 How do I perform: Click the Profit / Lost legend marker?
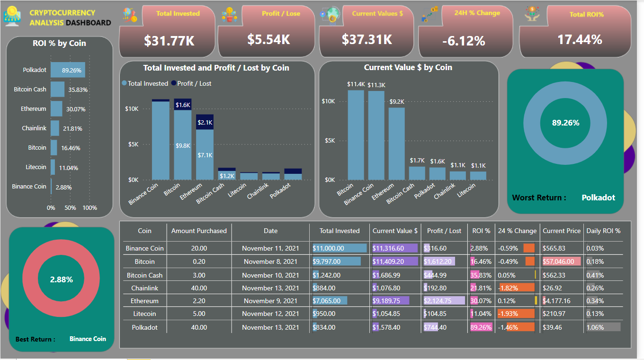click(174, 83)
